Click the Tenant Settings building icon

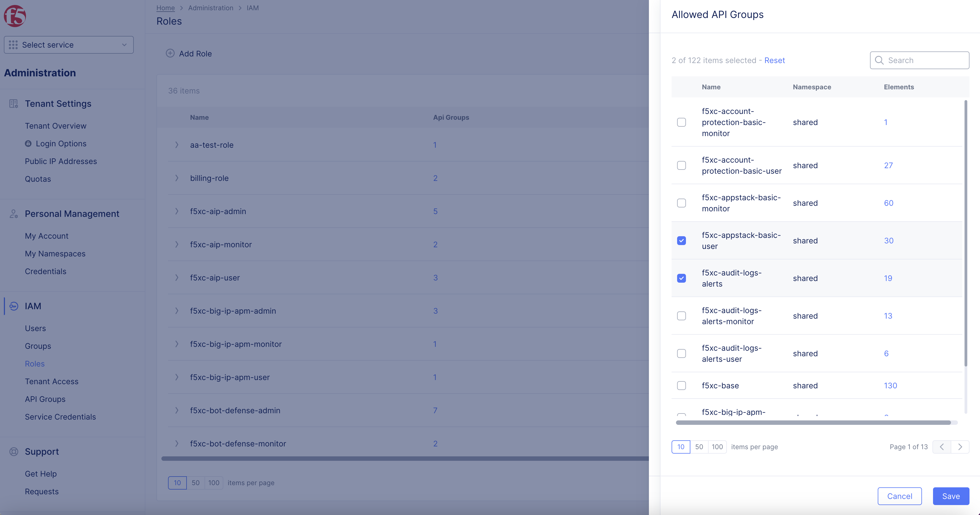click(14, 103)
